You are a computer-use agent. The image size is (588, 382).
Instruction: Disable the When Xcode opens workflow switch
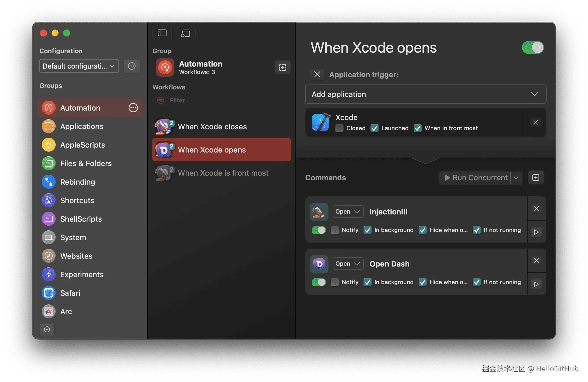pos(533,48)
